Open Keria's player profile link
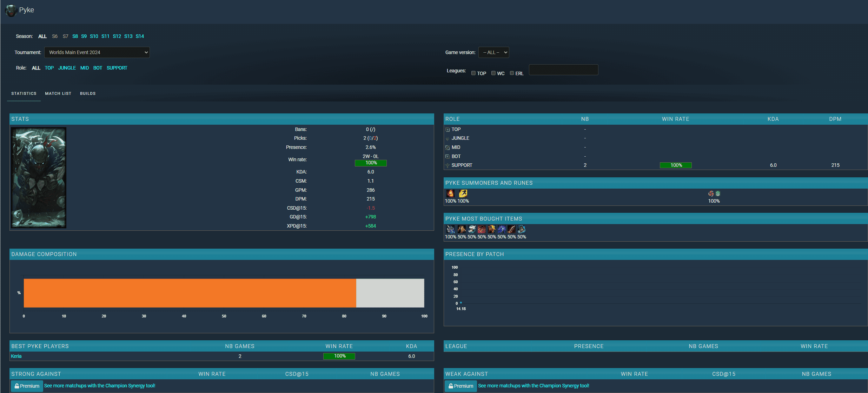The width and height of the screenshot is (868, 393). 16,356
